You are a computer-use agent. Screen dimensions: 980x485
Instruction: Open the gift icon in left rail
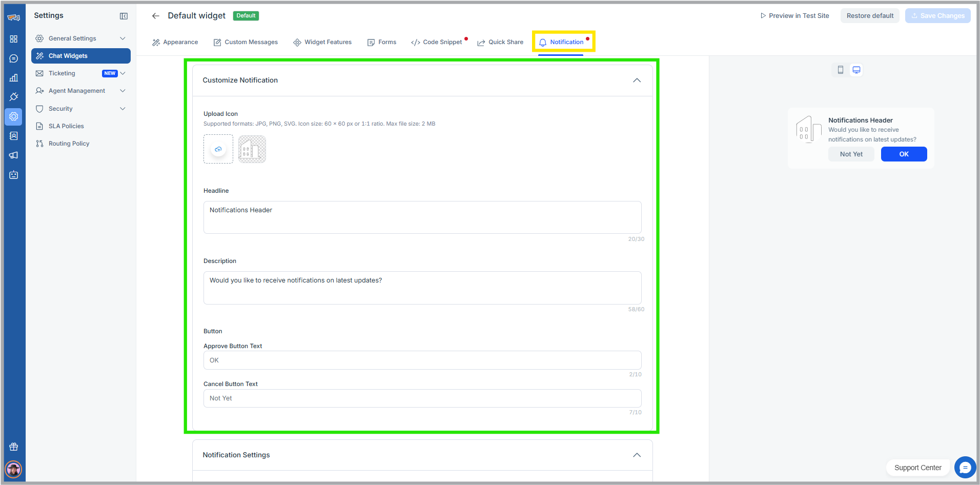[14, 447]
